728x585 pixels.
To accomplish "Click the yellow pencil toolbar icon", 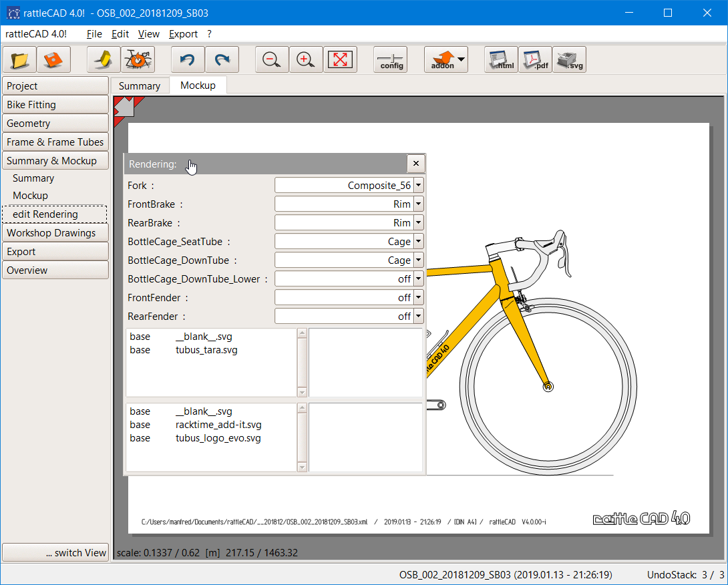I will (x=104, y=59).
